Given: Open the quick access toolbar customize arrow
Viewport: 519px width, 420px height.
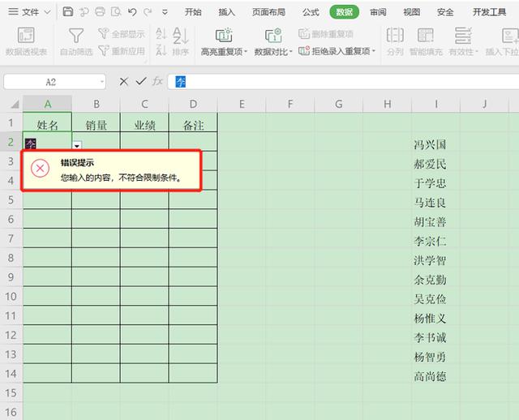Looking at the screenshot, I should (165, 13).
